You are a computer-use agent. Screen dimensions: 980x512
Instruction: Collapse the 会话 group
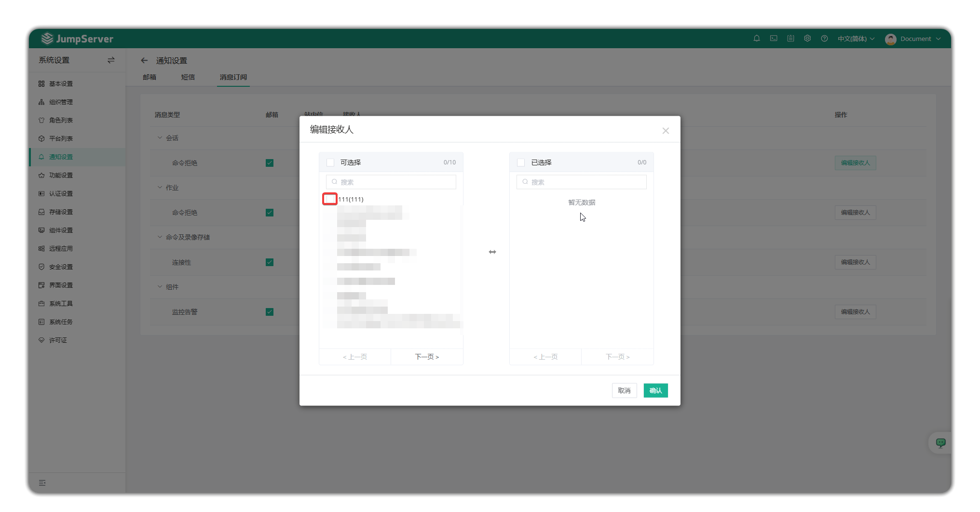click(x=160, y=138)
